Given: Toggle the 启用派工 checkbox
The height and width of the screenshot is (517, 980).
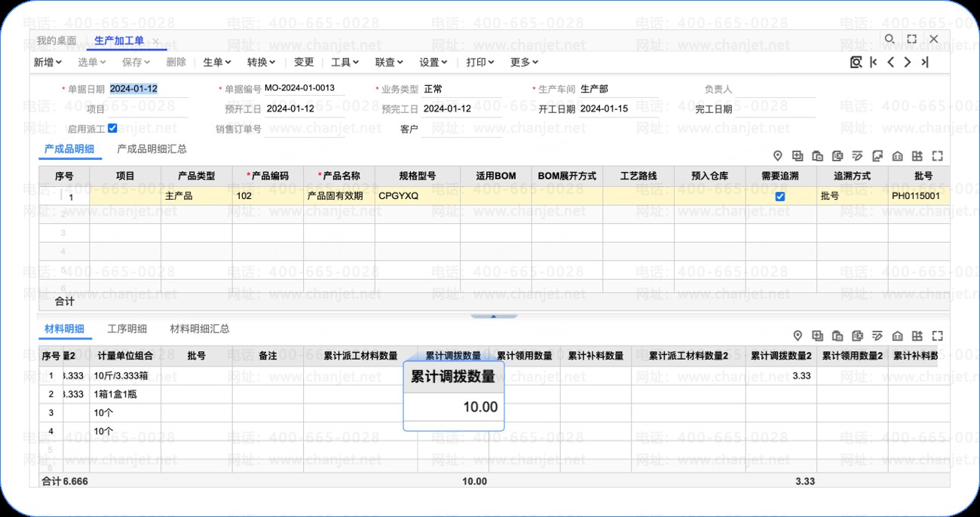Looking at the screenshot, I should pyautogui.click(x=112, y=128).
